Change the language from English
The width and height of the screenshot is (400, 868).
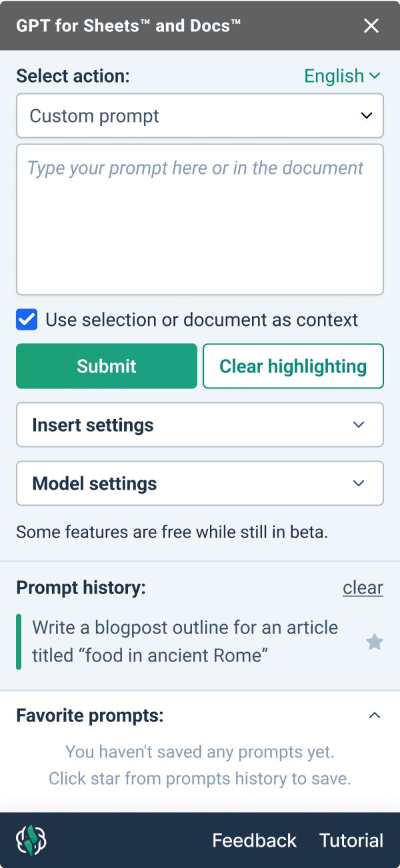[x=342, y=75]
